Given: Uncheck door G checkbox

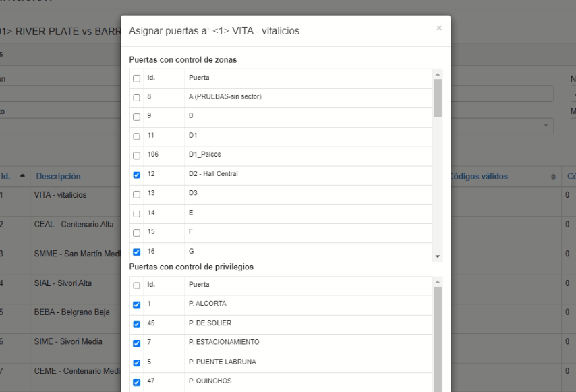Looking at the screenshot, I should 137,252.
